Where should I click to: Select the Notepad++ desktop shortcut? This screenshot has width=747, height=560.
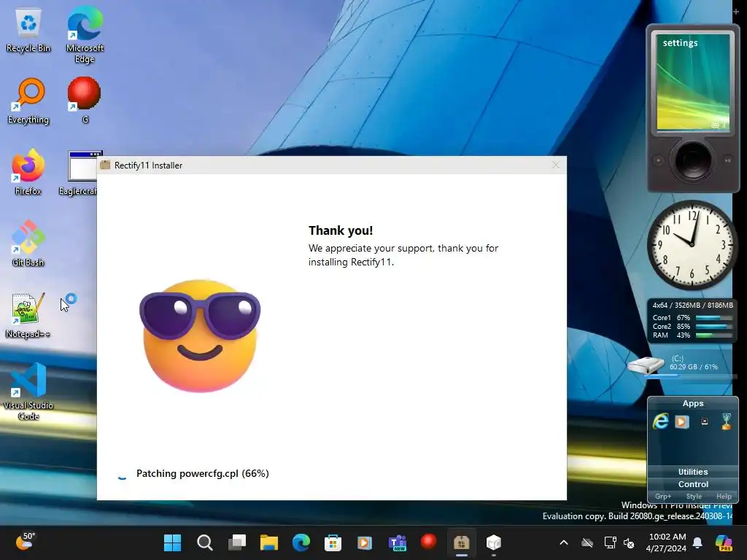coord(28,315)
